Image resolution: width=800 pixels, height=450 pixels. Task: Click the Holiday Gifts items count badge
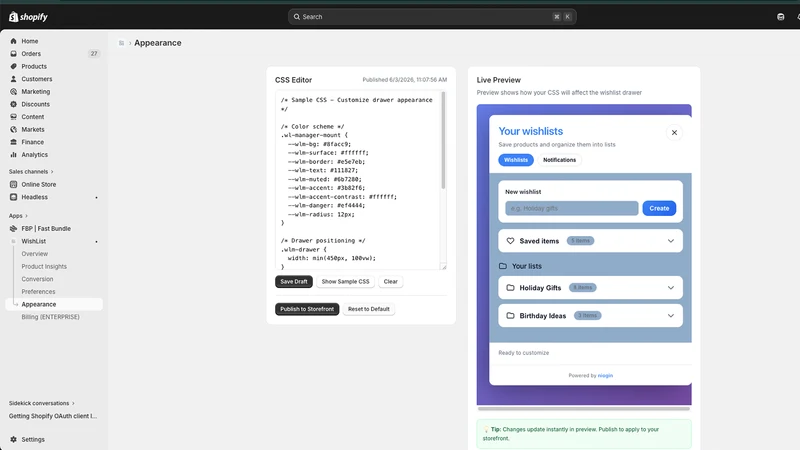pos(582,288)
